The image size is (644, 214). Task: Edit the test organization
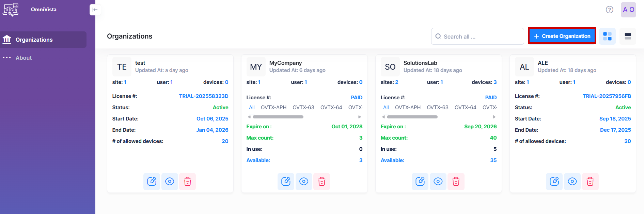click(x=152, y=181)
